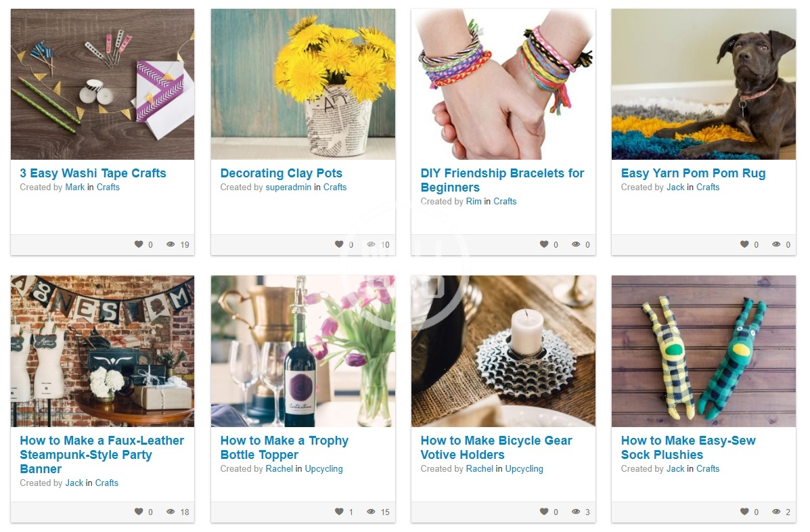810x532 pixels.
Task: Click heart icon on Trophy Bottle Topper card
Action: (x=339, y=512)
